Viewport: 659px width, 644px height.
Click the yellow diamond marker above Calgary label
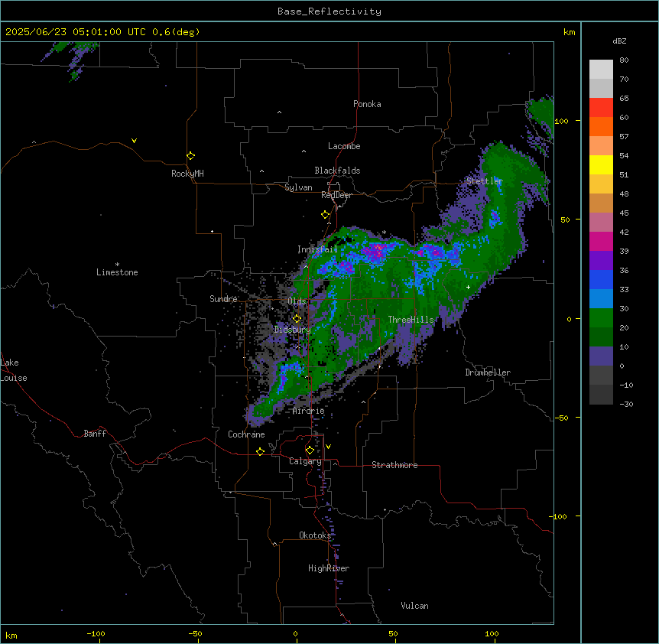[x=310, y=450]
